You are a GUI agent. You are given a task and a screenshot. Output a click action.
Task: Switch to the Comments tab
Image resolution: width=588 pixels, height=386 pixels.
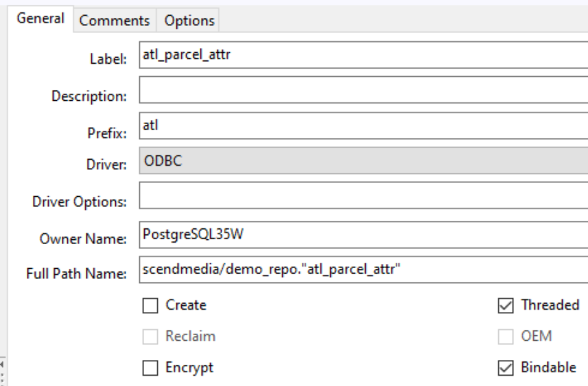(115, 21)
